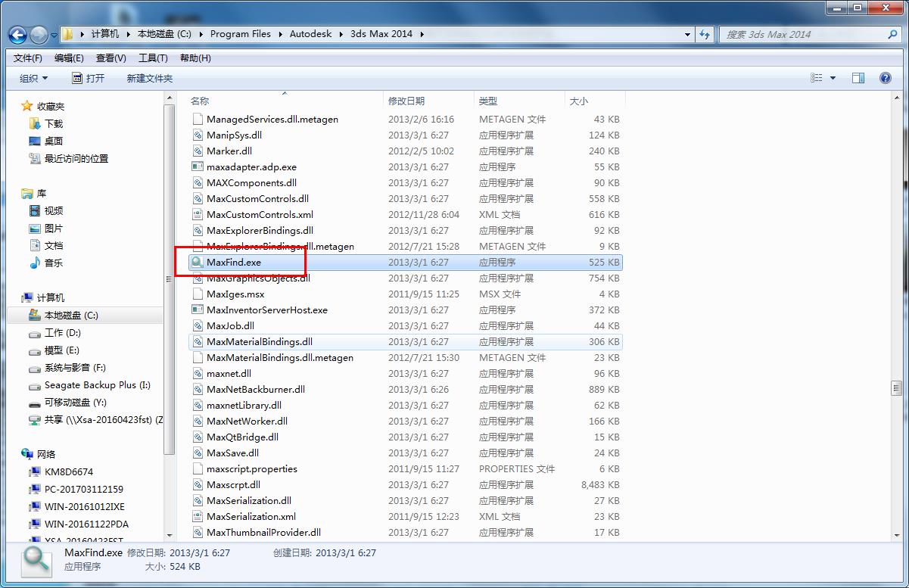Expand the Program Files breadcrumb arrow

pyautogui.click(x=280, y=34)
